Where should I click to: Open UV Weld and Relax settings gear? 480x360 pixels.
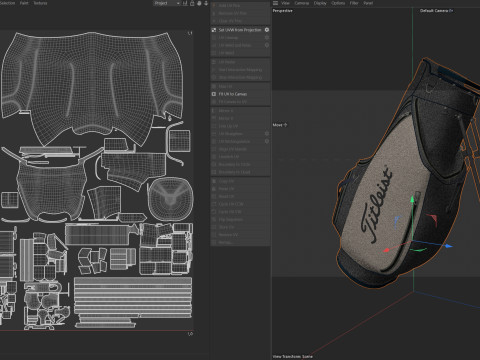click(x=267, y=45)
